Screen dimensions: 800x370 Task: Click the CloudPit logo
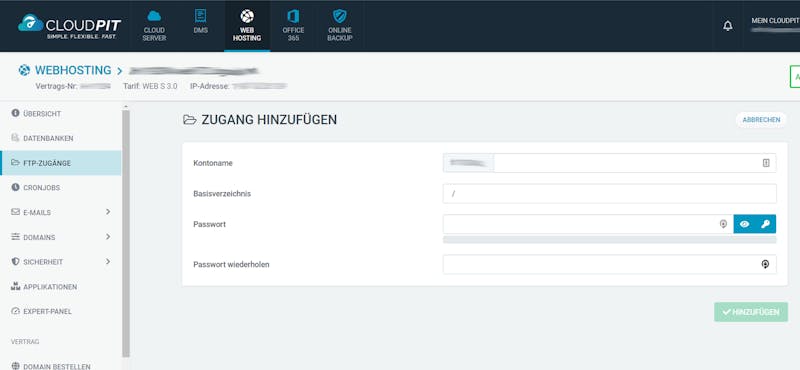[x=70, y=26]
